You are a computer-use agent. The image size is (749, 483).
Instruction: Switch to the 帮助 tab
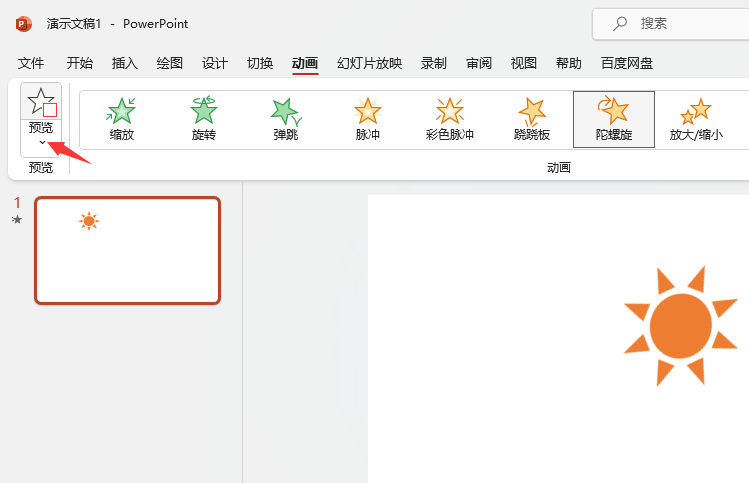point(568,63)
